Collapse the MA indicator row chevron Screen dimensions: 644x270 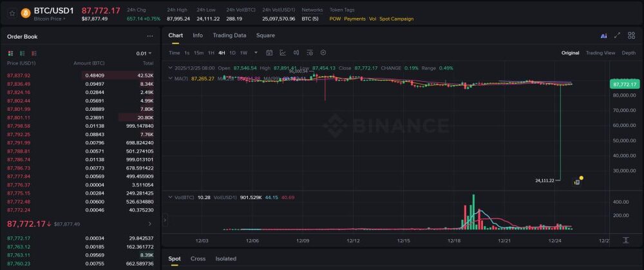[x=171, y=78]
